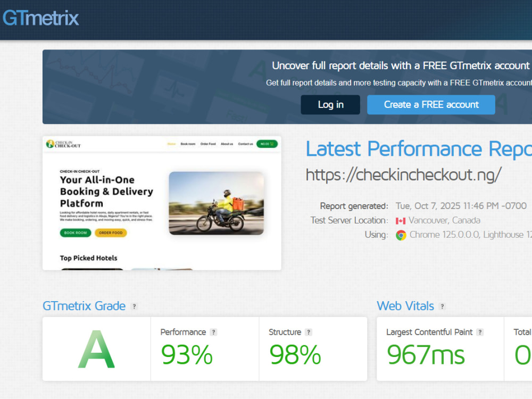The width and height of the screenshot is (532, 399).
Task: Click the grade A letter
Action: pyautogui.click(x=96, y=349)
